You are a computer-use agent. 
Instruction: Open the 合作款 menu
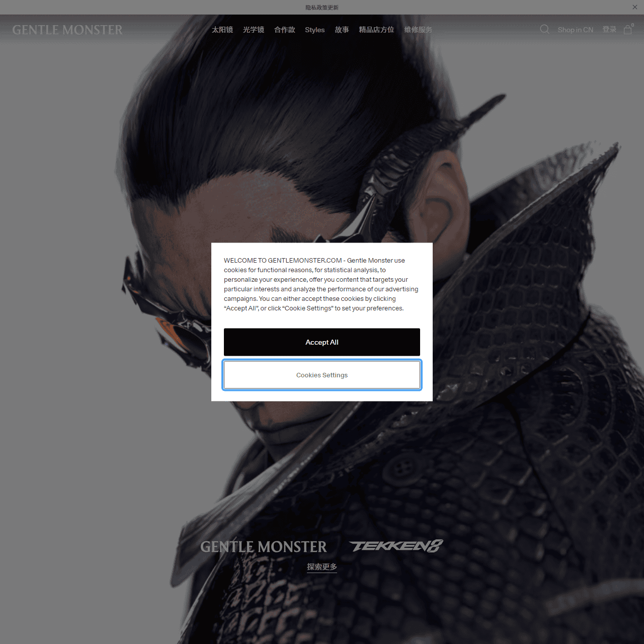[x=285, y=30]
